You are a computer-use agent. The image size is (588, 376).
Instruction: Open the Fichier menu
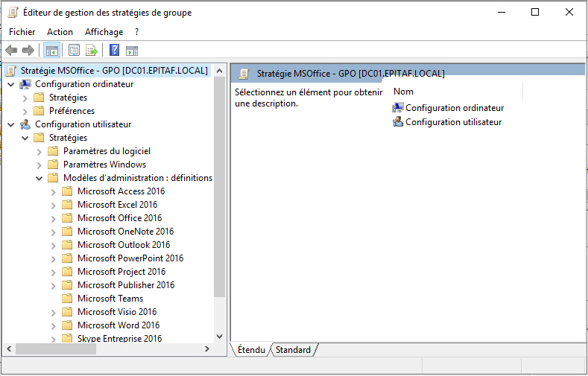[22, 32]
